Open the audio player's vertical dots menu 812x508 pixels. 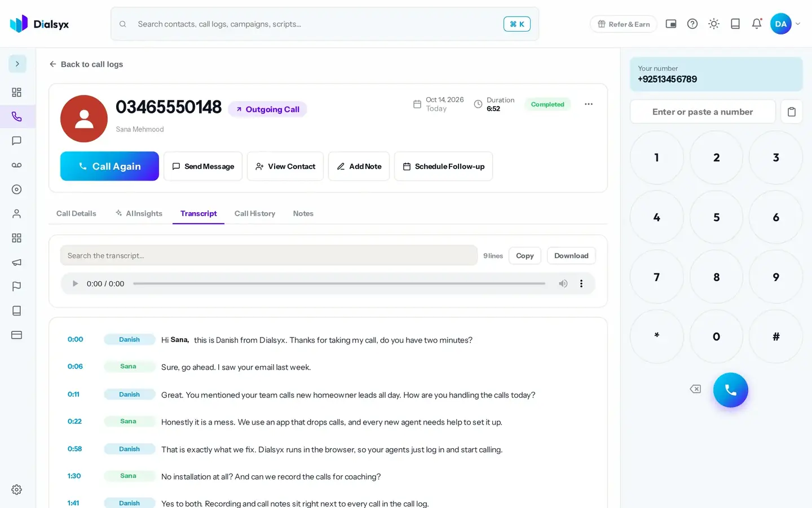pyautogui.click(x=581, y=283)
